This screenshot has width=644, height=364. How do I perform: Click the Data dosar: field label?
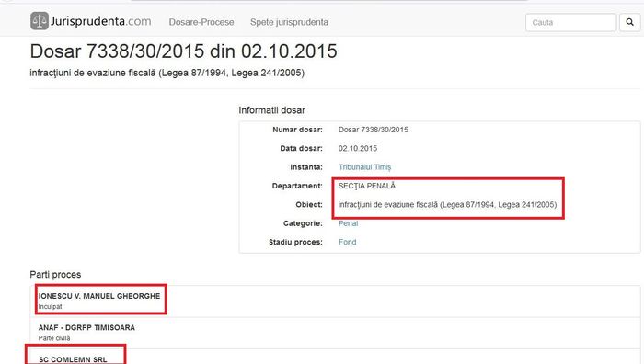pyautogui.click(x=301, y=148)
